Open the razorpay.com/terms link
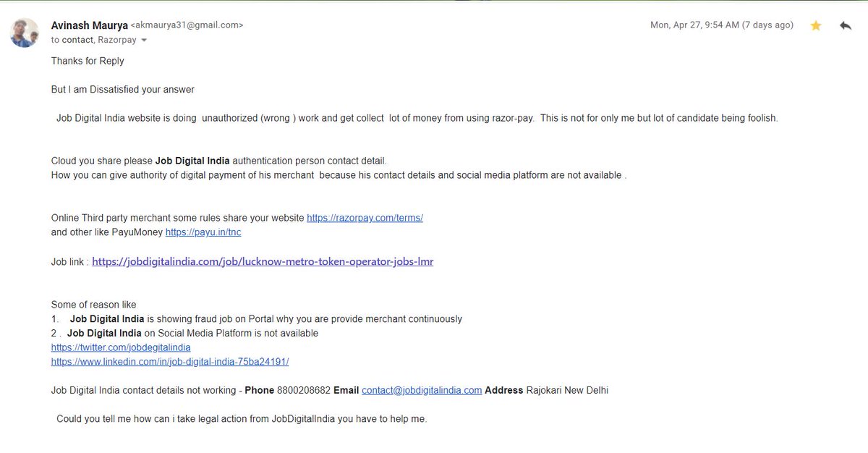 point(365,218)
